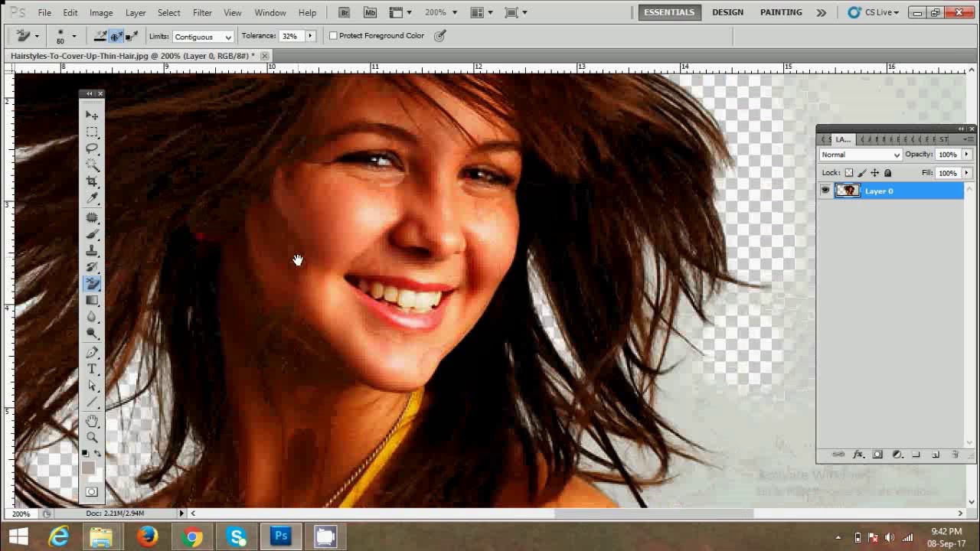
Task: Select the Path Selection tool
Action: pos(92,386)
